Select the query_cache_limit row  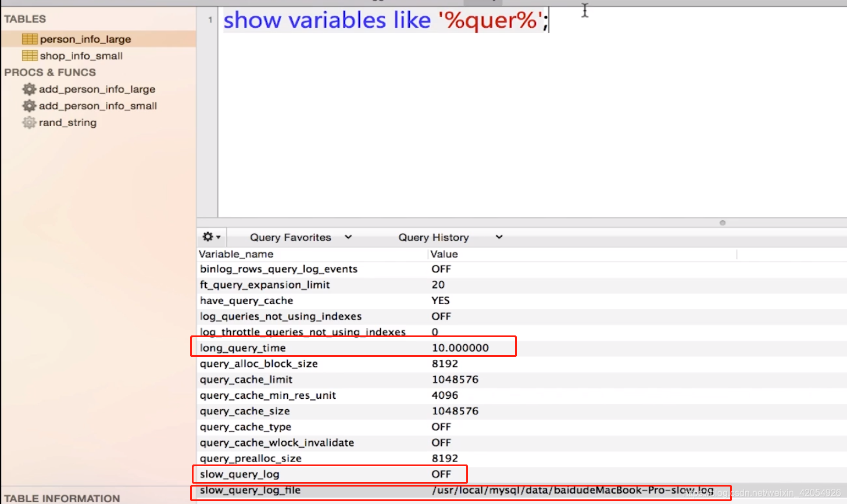[x=521, y=379]
